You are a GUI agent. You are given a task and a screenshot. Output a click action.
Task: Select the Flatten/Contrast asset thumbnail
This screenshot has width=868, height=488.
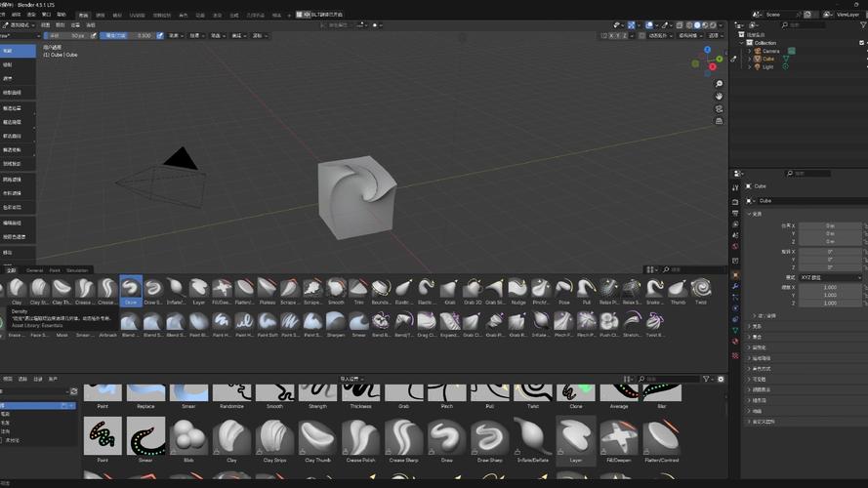coord(662,440)
